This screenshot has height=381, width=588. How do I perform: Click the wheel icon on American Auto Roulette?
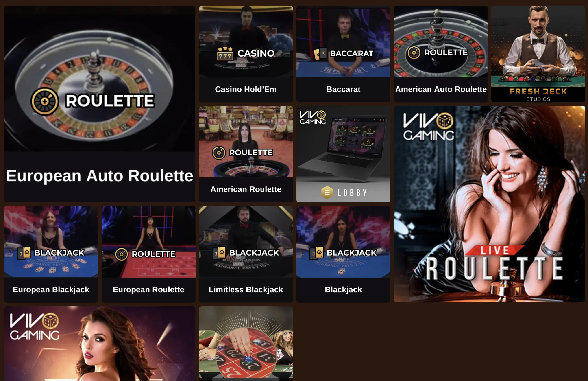tap(414, 53)
